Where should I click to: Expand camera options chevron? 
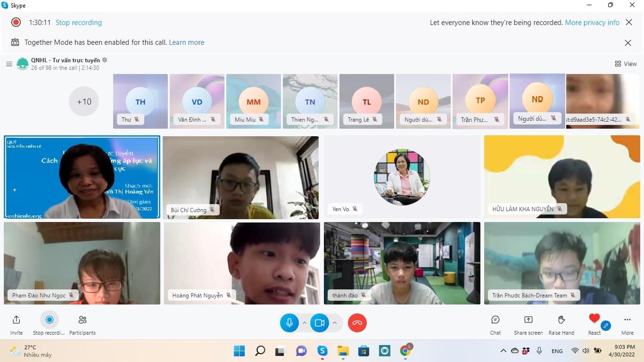pyautogui.click(x=335, y=323)
